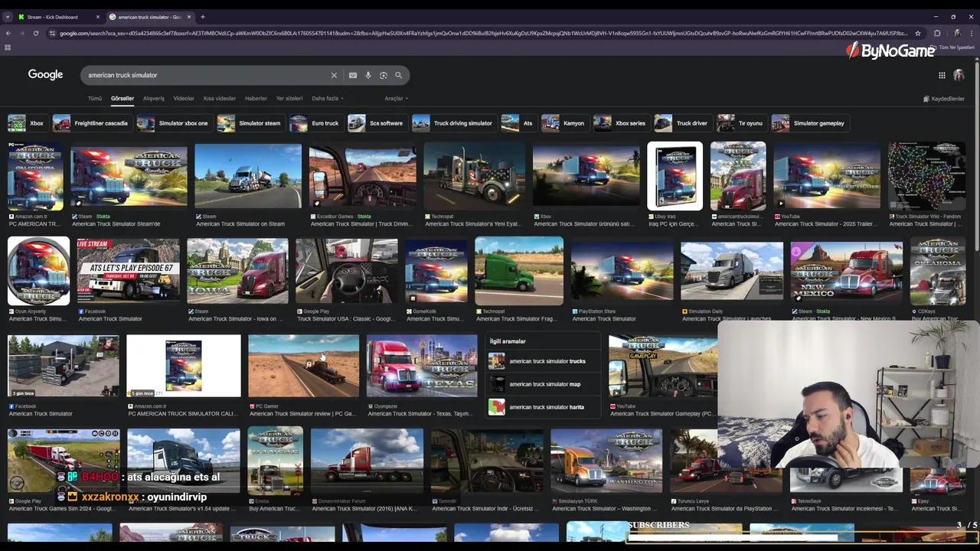Filter by the 'Truck driving simulator' chip
This screenshot has height=551, width=980.
pyautogui.click(x=453, y=123)
